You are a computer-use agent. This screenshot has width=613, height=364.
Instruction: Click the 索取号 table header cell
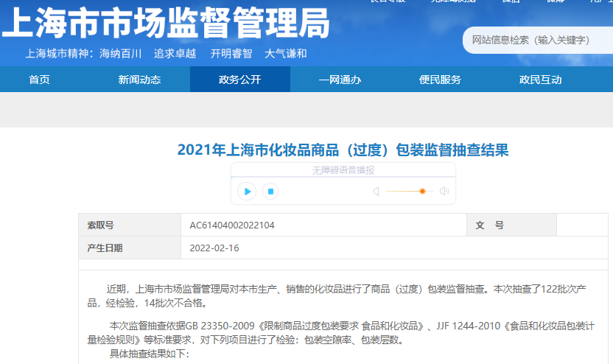click(x=130, y=225)
